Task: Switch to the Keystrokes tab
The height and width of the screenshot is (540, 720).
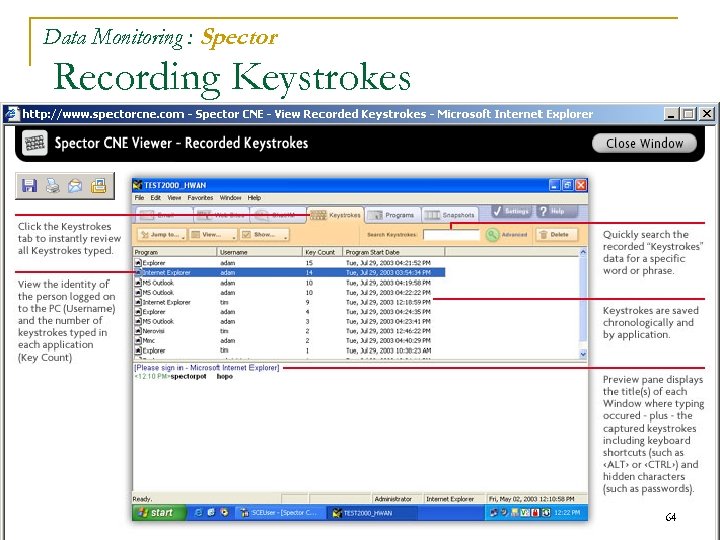Action: coord(335,215)
